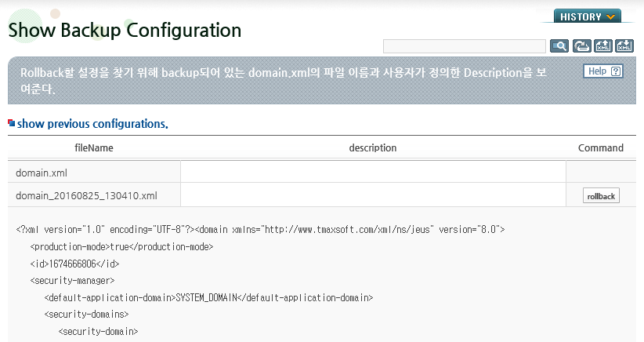Click the Show Backup Configuration page title

point(125,31)
